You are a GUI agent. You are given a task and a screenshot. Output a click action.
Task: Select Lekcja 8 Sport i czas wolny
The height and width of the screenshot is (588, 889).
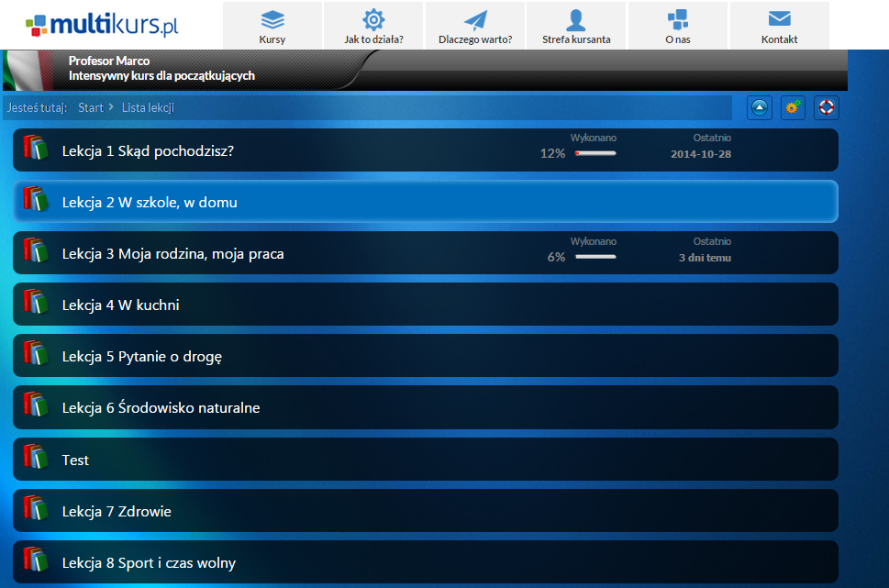pyautogui.click(x=149, y=562)
